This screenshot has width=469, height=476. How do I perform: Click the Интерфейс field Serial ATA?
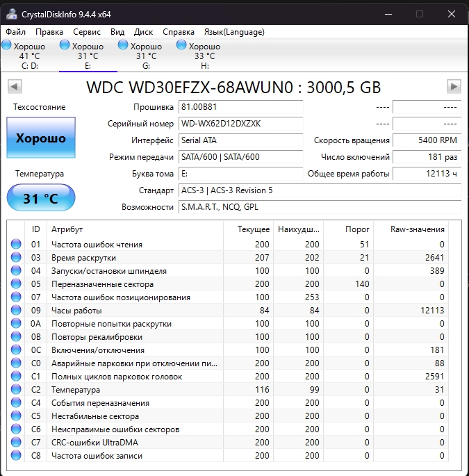point(240,140)
